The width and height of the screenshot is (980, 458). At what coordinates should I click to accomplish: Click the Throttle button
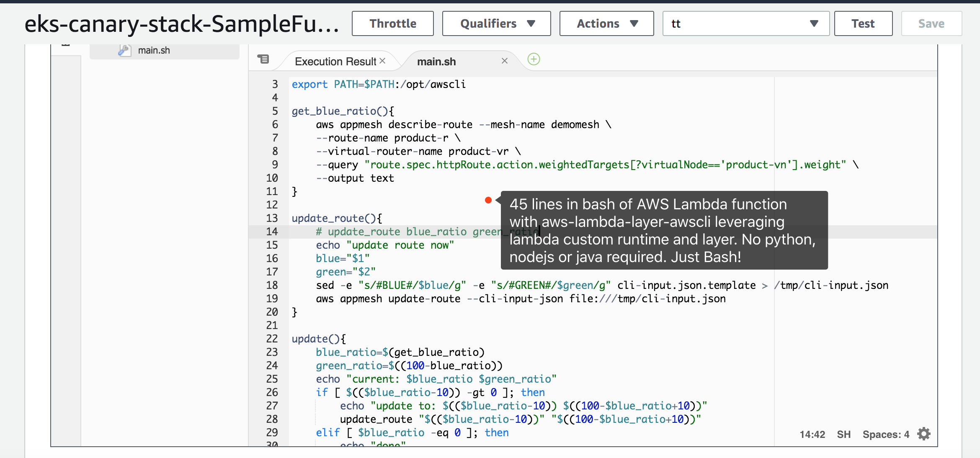coord(392,23)
